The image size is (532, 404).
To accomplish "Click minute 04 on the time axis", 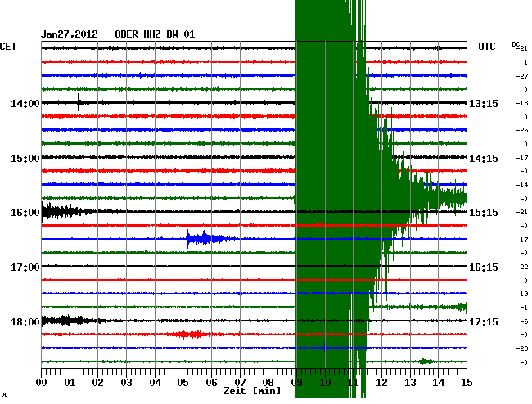I will (155, 383).
